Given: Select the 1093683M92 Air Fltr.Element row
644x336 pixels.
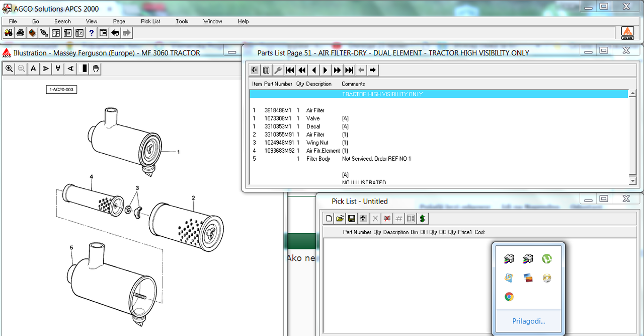Looking at the screenshot, I should 439,151.
